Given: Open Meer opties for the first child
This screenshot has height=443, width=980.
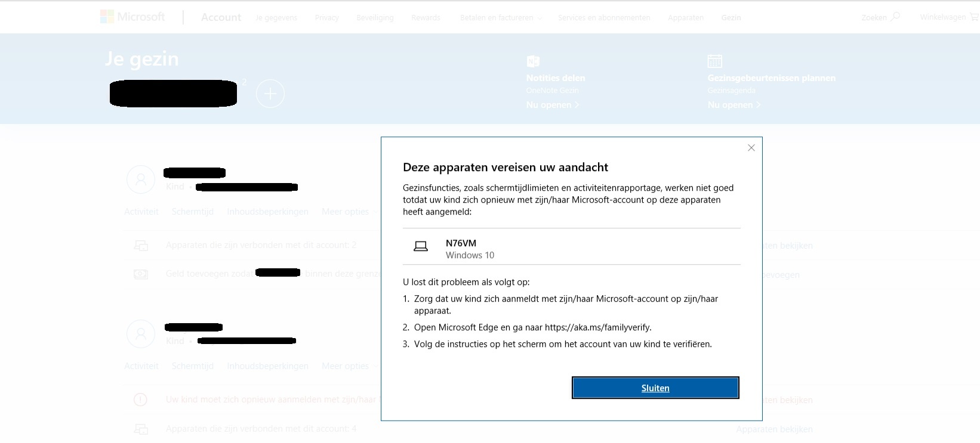Looking at the screenshot, I should (x=345, y=211).
